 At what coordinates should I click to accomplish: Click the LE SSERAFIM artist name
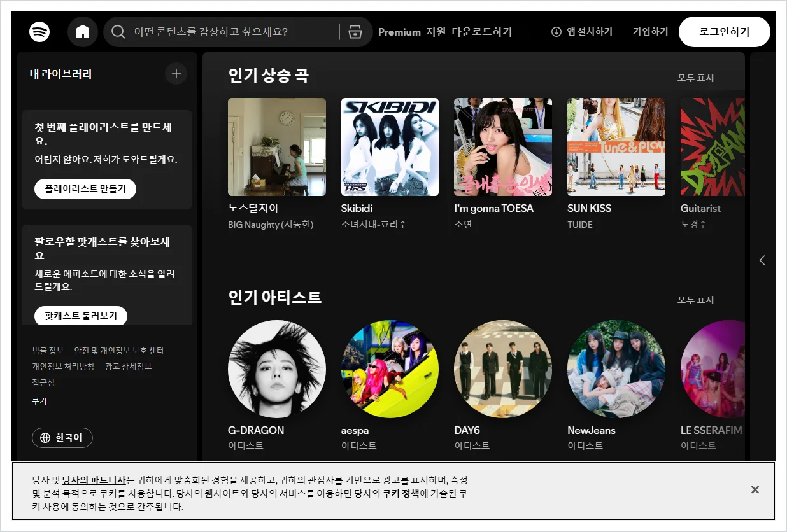coord(711,430)
